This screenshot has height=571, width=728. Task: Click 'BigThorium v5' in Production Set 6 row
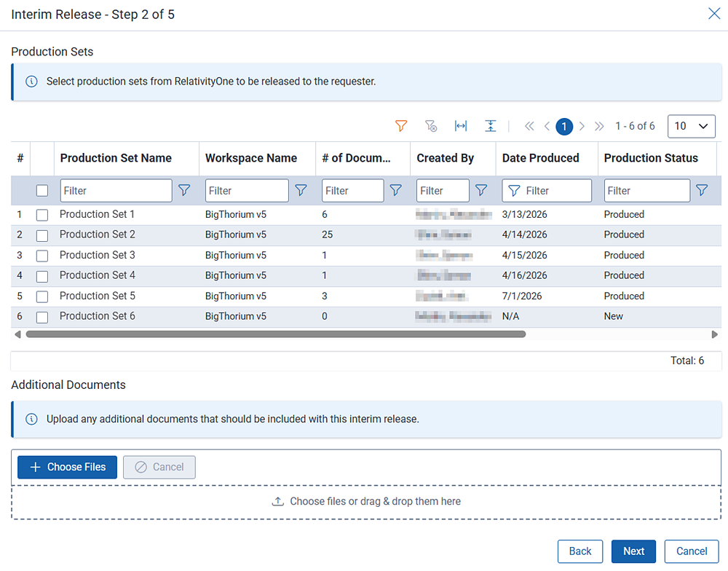[x=236, y=316]
